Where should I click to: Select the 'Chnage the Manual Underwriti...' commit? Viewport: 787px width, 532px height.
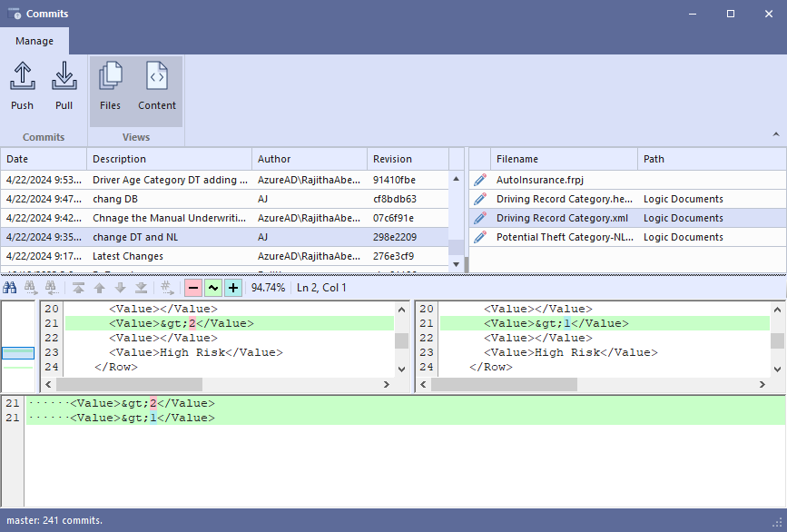(224, 218)
